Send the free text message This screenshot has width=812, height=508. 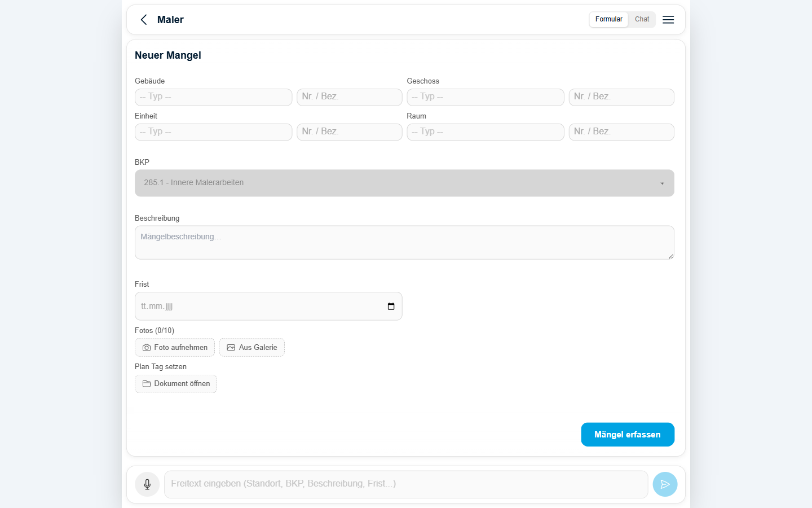665,484
